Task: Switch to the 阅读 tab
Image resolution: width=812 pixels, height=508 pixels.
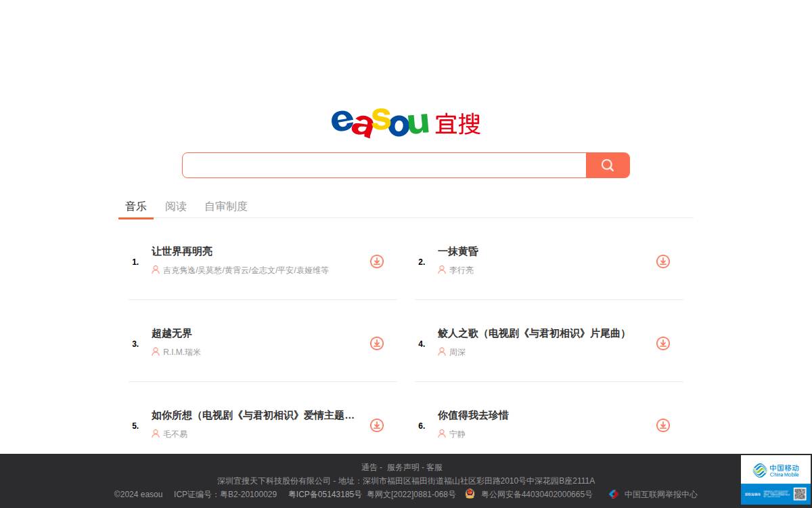Action: 176,207
